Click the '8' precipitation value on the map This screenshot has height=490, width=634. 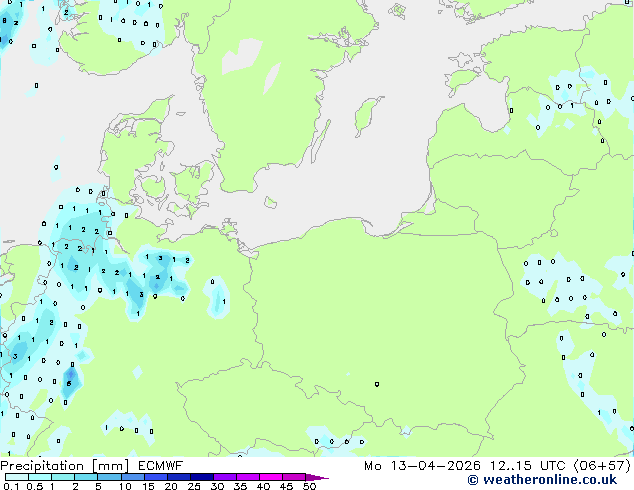4,21
